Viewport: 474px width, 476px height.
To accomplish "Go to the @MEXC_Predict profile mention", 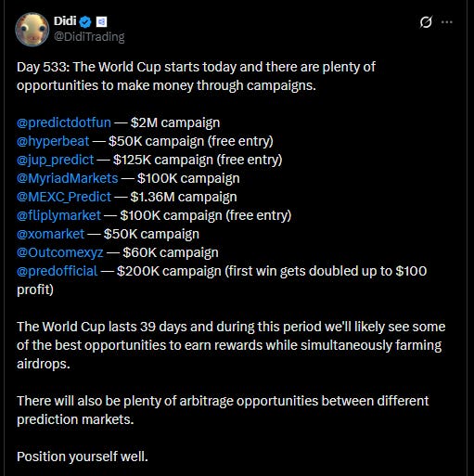I will 64,197.
